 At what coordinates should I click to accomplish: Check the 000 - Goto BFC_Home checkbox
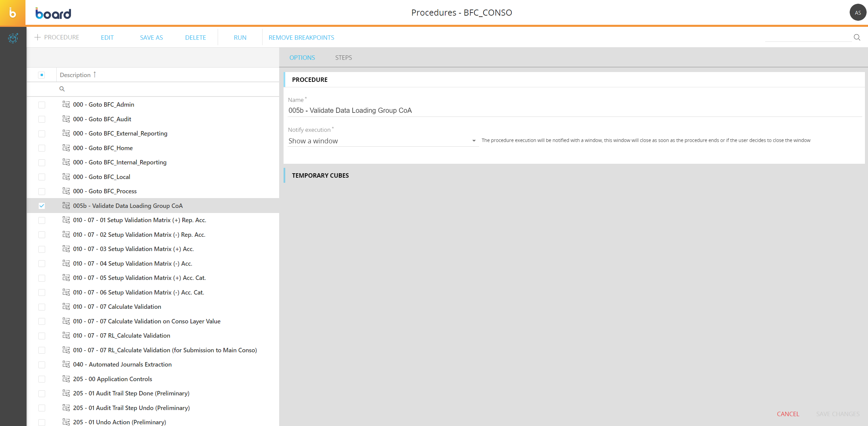tap(42, 148)
